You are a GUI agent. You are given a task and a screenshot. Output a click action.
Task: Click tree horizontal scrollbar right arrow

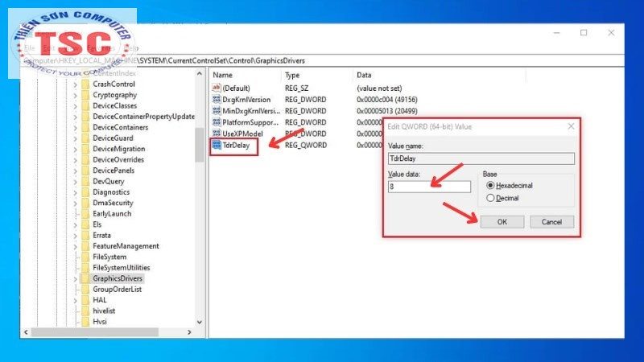tap(189, 332)
